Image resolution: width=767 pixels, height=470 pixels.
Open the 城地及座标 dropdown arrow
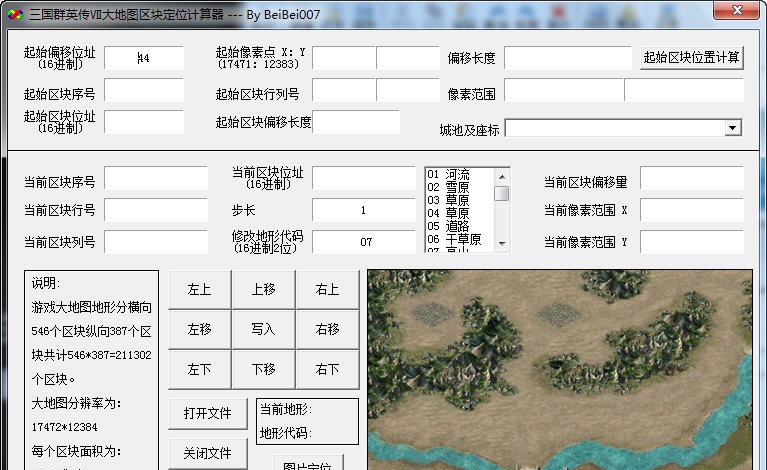732,128
